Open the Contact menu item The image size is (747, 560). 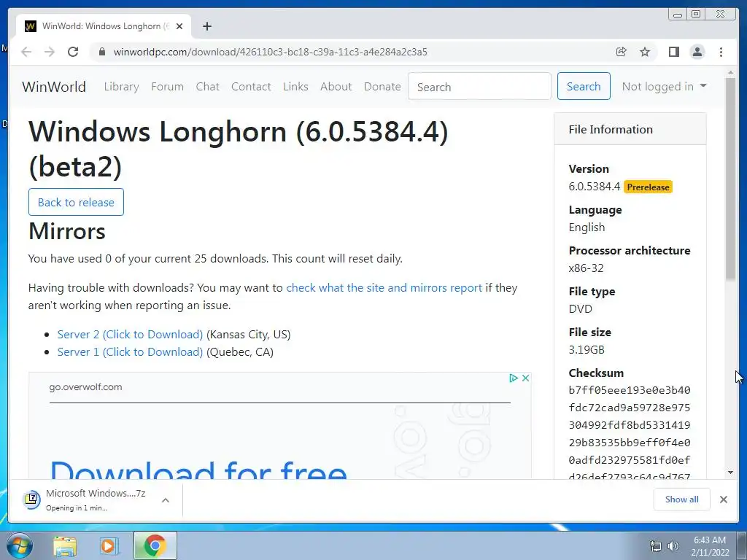tap(251, 87)
